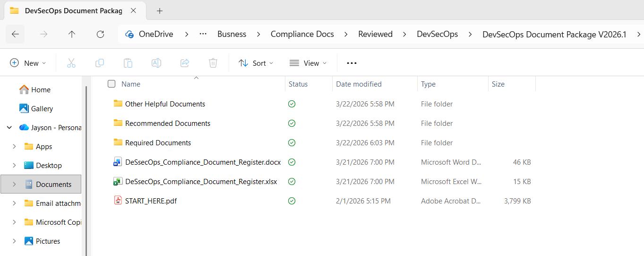Expand the Apps folder in sidebar
The width and height of the screenshot is (644, 256).
pyautogui.click(x=14, y=146)
